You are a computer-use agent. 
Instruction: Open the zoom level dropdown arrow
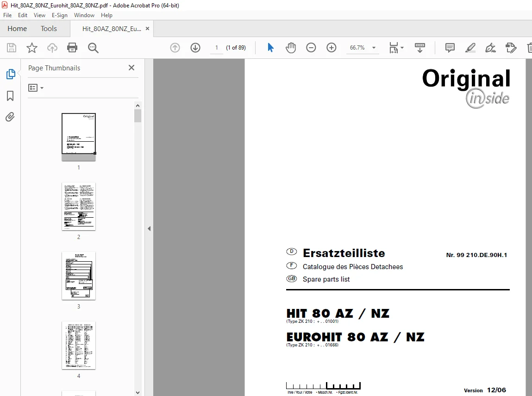[374, 48]
